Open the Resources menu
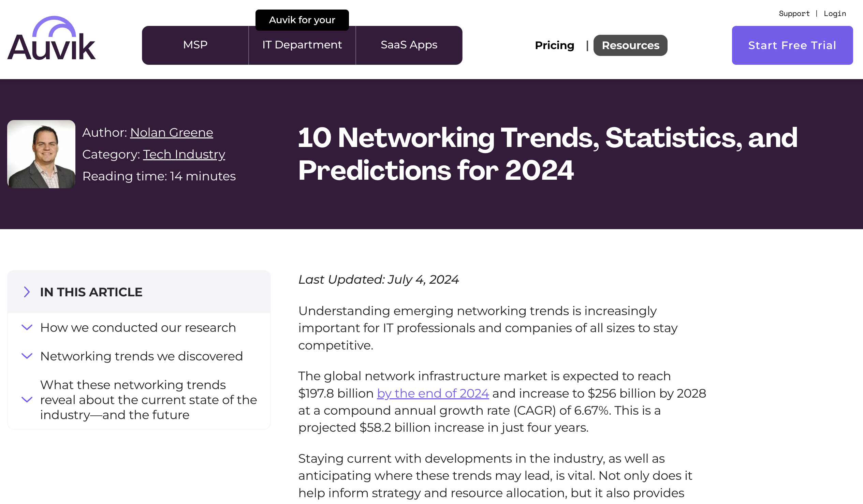 click(630, 45)
